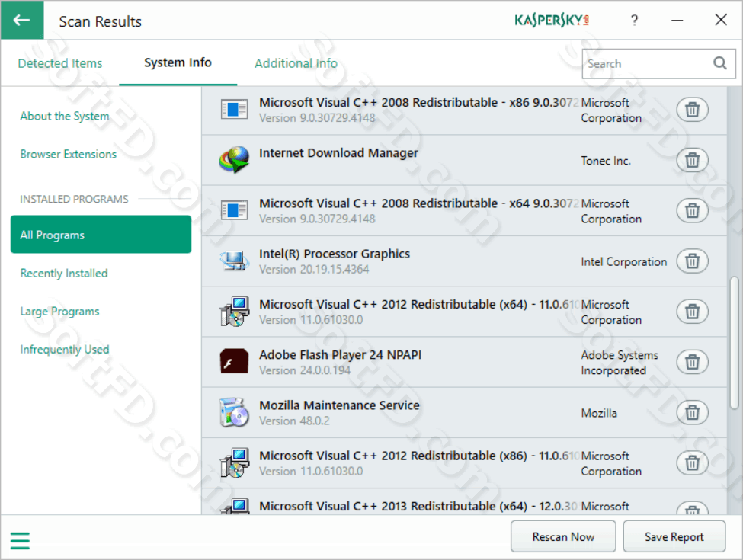The width and height of the screenshot is (743, 560).
Task: Click the Save Report button
Action: coord(674,536)
